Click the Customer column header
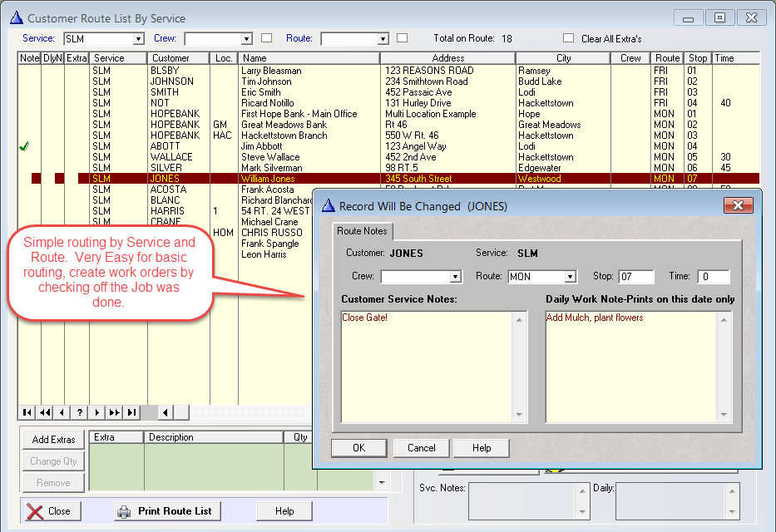776x532 pixels. click(x=179, y=58)
